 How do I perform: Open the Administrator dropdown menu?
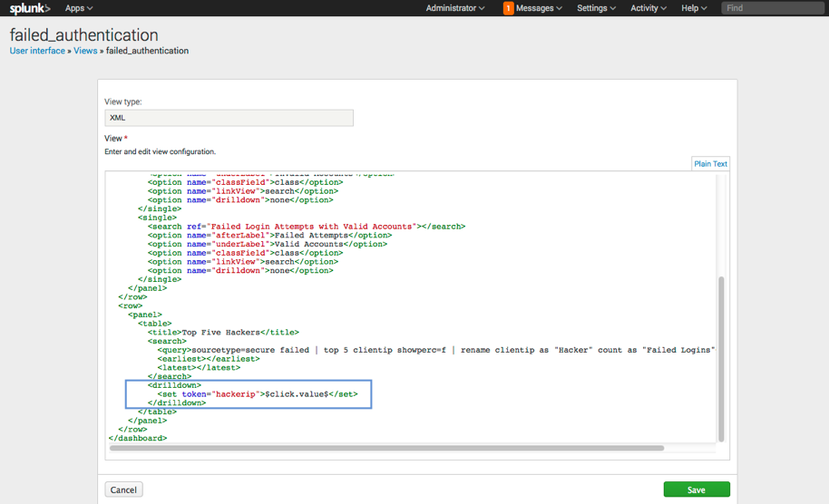(x=455, y=8)
